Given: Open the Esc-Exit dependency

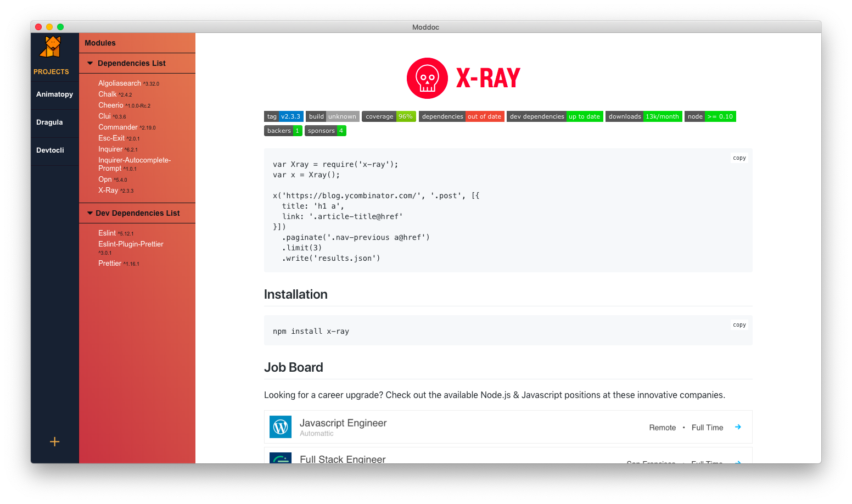Looking at the screenshot, I should click(x=119, y=138).
